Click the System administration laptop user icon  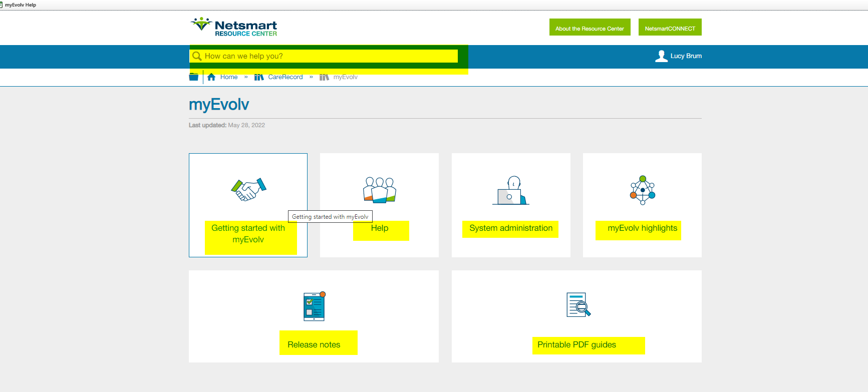point(511,190)
